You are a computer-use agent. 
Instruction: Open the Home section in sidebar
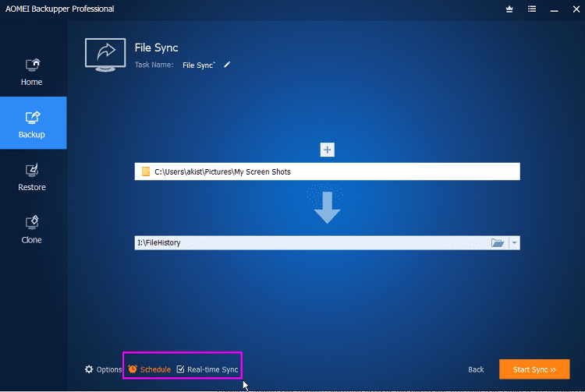(32, 72)
